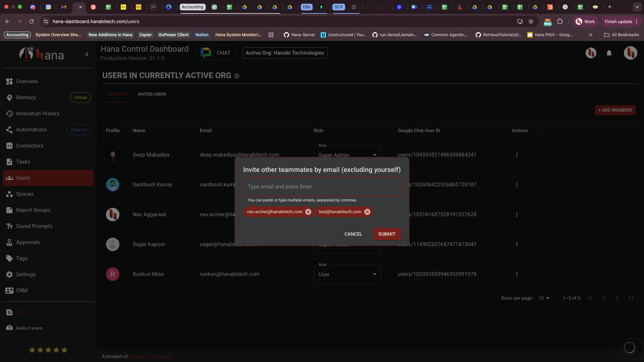Go to next page of users
This screenshot has width=644, height=362.
[x=617, y=298]
